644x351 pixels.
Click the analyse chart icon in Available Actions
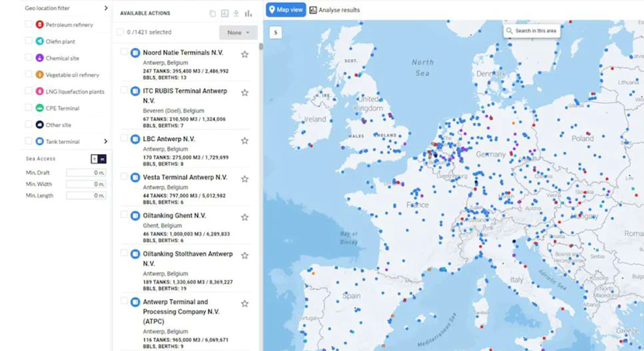tap(225, 13)
